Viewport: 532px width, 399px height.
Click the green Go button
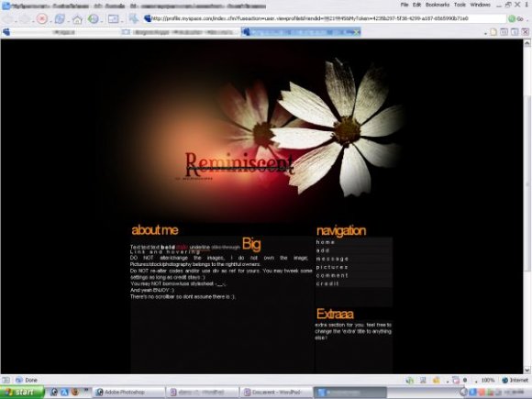515,18
